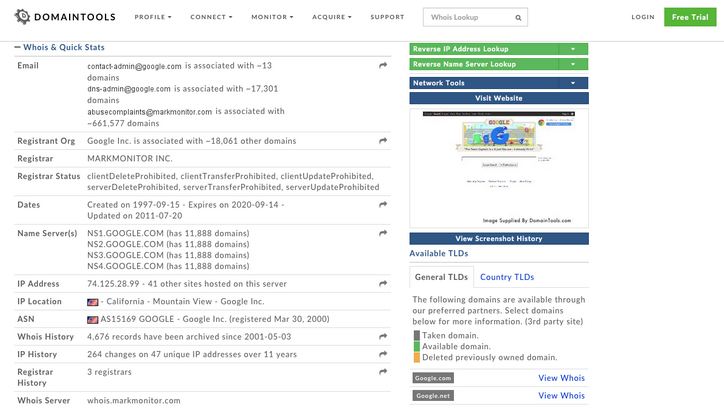
Task: Click the Network Tools label
Action: [x=439, y=83]
